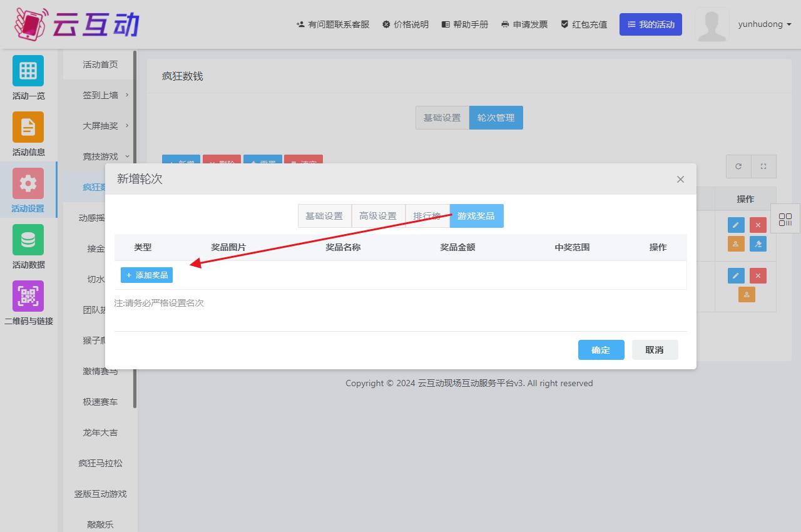
Task: Open the floating grid widget on right edge
Action: 785,219
